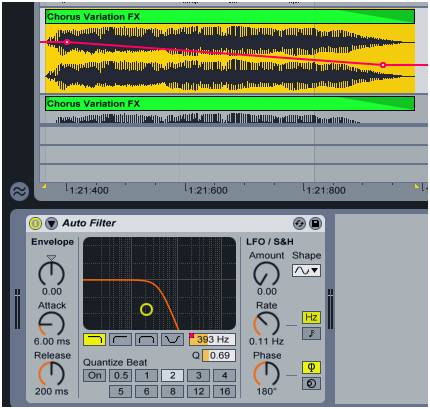The width and height of the screenshot is (430, 409).
Task: Switch the LFO rate to Hz mode
Action: [311, 317]
